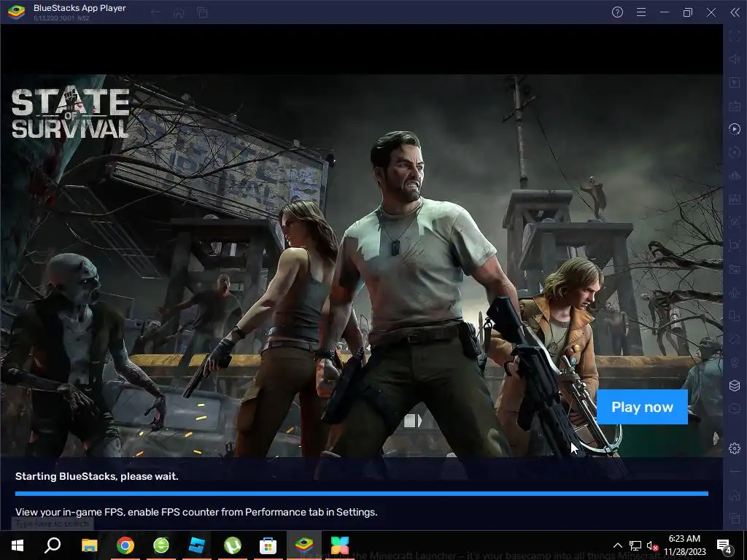This screenshot has height=560, width=747.
Task: Click the BlueStacks startup progress bar
Action: tap(362, 494)
